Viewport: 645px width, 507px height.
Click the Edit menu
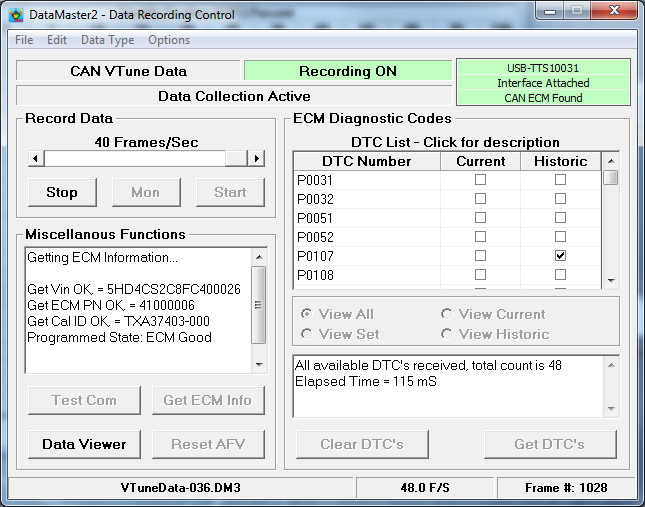(57, 40)
